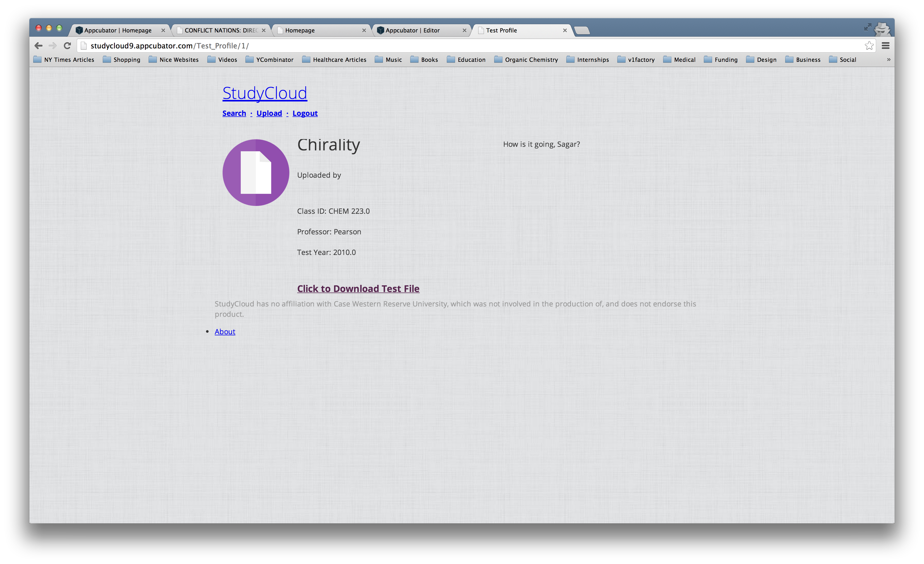924x564 pixels.
Task: Click the browser back arrow
Action: click(x=38, y=46)
